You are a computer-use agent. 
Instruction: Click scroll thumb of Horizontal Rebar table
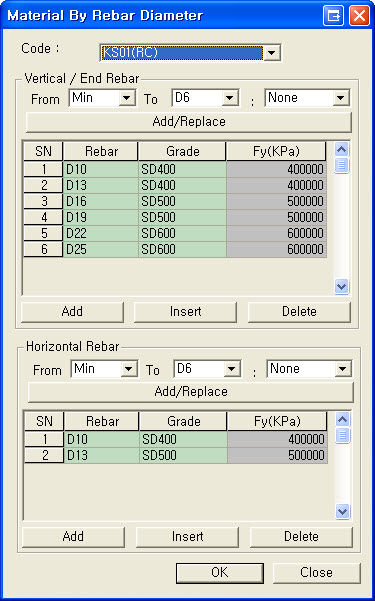tap(342, 436)
